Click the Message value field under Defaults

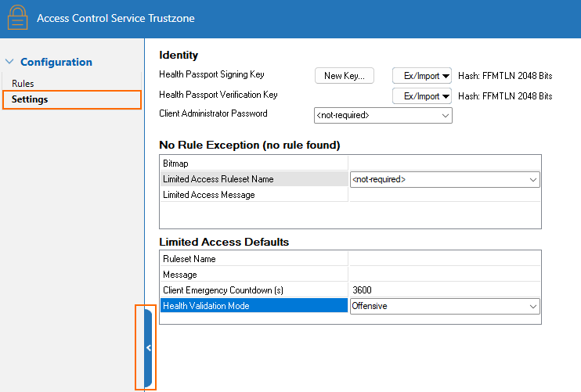point(445,275)
